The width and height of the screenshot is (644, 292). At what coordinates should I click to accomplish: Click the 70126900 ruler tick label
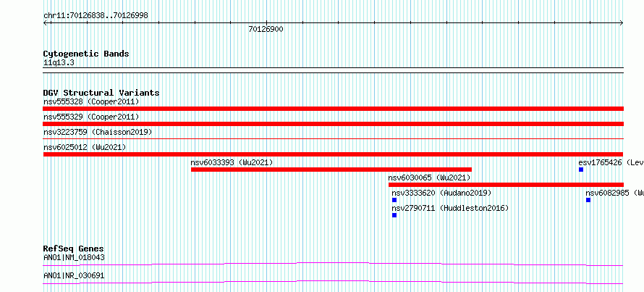point(266,30)
